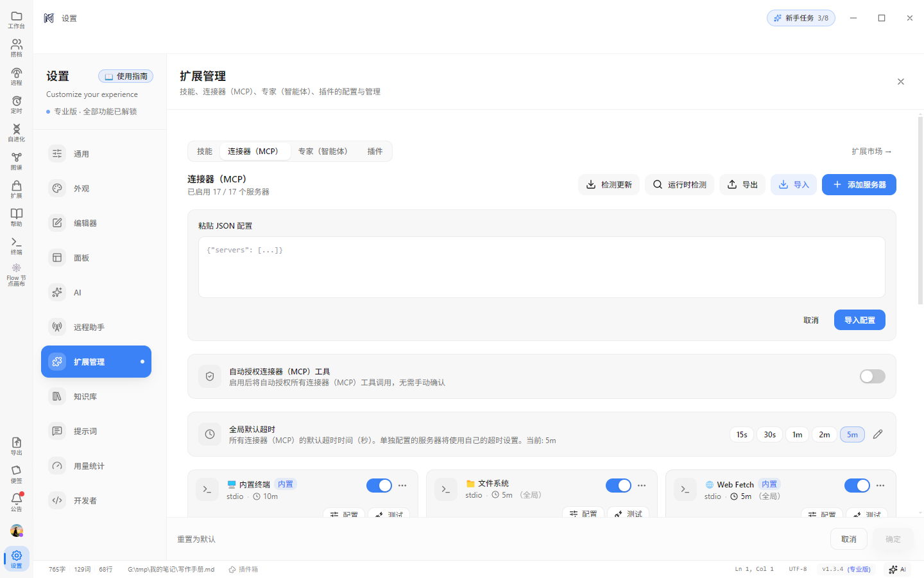Click the 运行时检测 button
Viewport: 924px width, 578px height.
(x=680, y=185)
